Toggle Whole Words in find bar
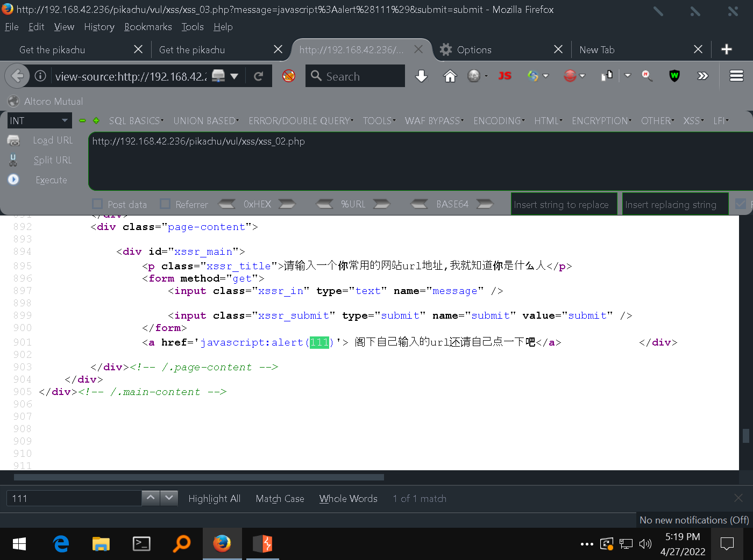Viewport: 753px width, 560px height. (x=348, y=499)
